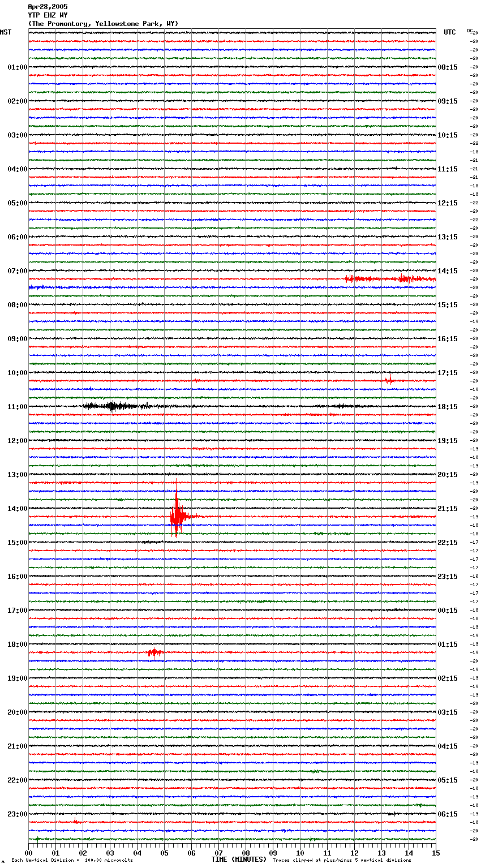This screenshot has height=868, width=481.
Task: Click the 04:15 UTC time label
Action: tap(448, 746)
